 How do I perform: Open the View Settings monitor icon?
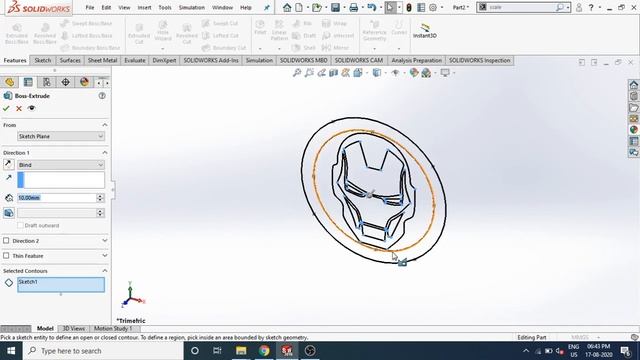coord(445,73)
